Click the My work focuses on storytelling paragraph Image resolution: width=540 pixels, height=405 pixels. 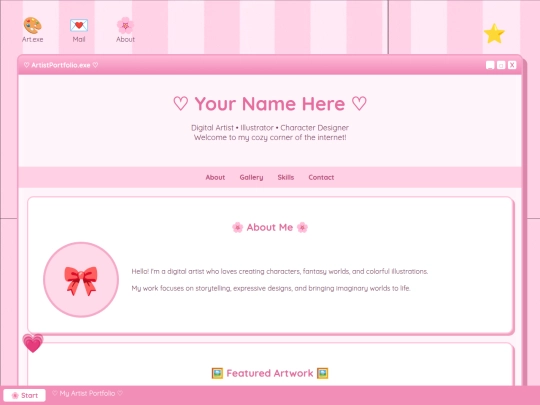coord(271,288)
